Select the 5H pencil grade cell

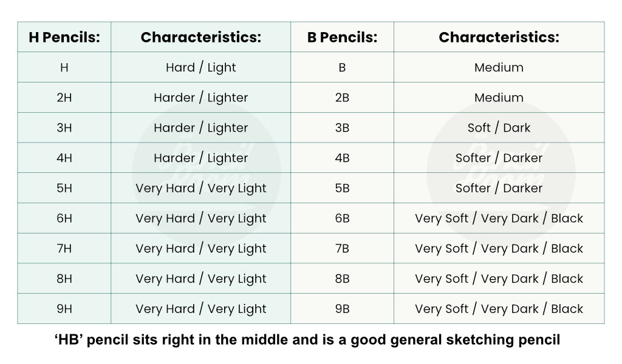[64, 188]
